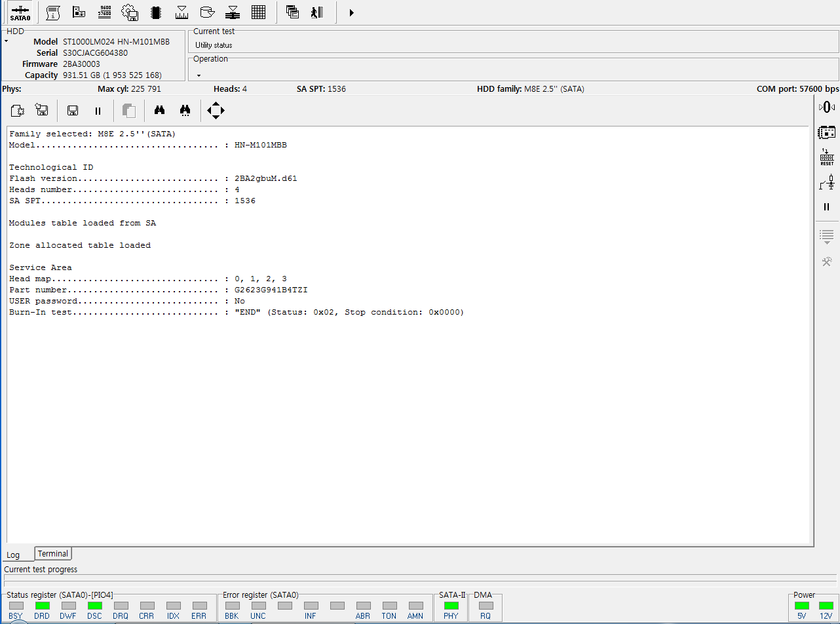
Task: Click the pause icon in the log toolbar
Action: [x=98, y=111]
